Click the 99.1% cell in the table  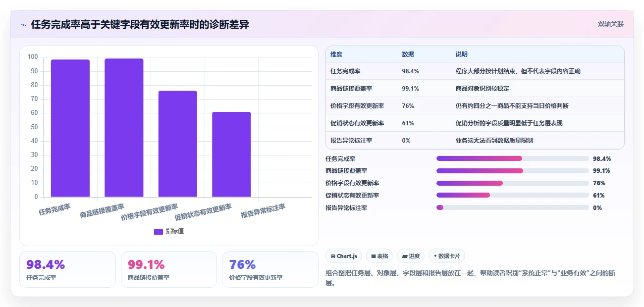coord(411,89)
